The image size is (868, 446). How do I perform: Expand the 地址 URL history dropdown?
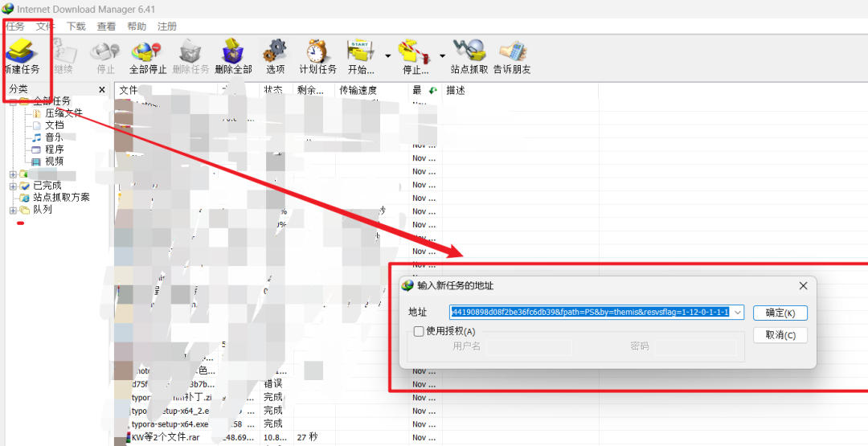click(737, 312)
